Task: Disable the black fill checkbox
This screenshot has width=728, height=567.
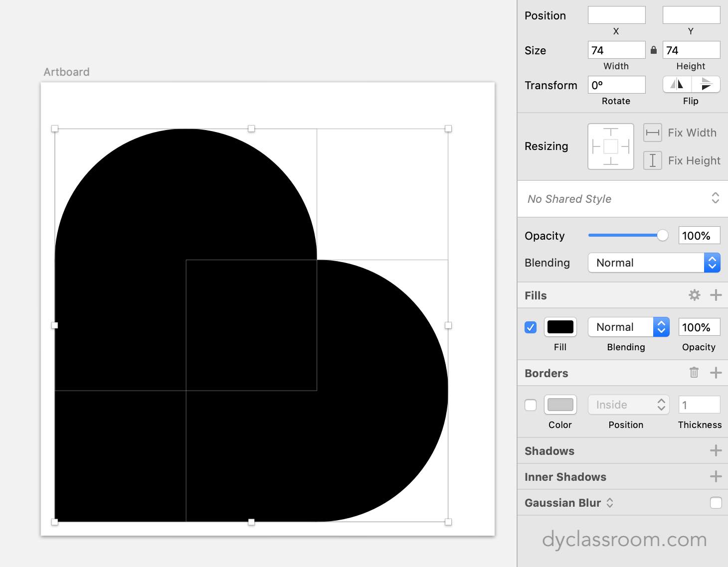Action: (531, 327)
